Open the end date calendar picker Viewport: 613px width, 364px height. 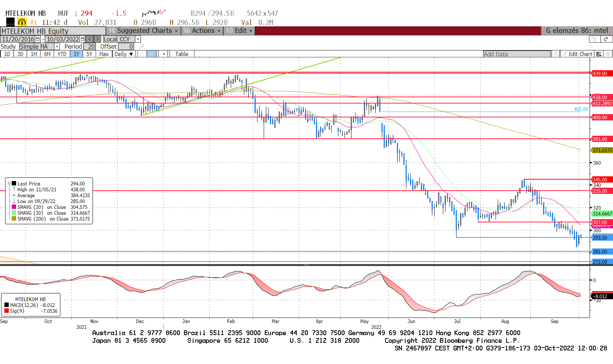point(82,39)
